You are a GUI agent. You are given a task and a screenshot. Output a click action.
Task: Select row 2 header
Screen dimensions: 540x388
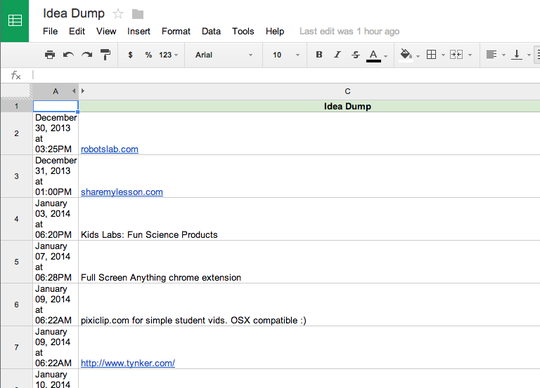tap(16, 133)
